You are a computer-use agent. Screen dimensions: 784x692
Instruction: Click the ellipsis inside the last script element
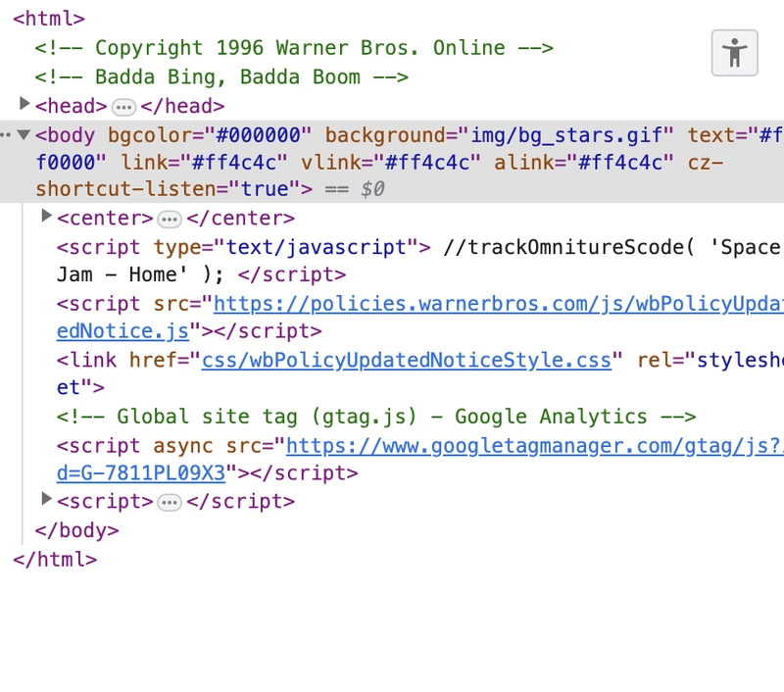[x=169, y=501]
